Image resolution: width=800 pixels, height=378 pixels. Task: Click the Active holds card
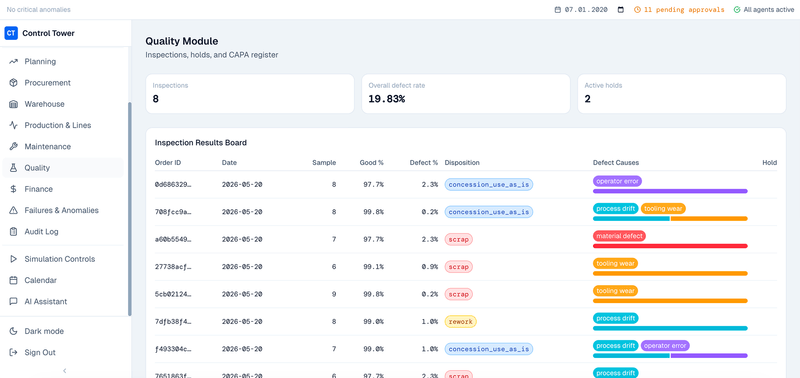(x=682, y=94)
